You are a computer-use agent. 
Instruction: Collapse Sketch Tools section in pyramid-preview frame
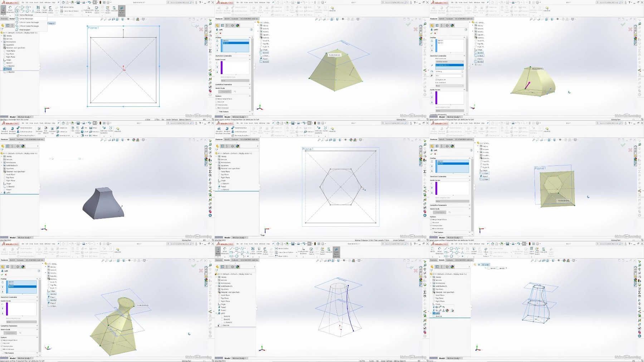pyautogui.click(x=249, y=88)
